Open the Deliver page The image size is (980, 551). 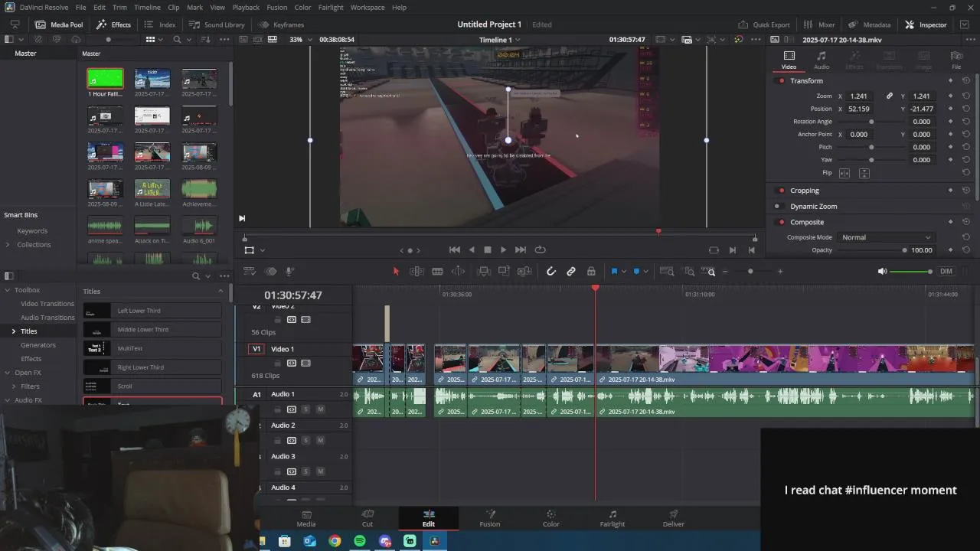click(x=674, y=519)
